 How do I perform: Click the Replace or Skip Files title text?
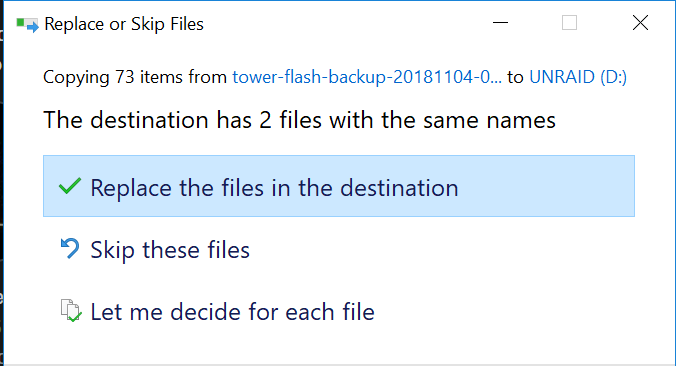click(124, 24)
